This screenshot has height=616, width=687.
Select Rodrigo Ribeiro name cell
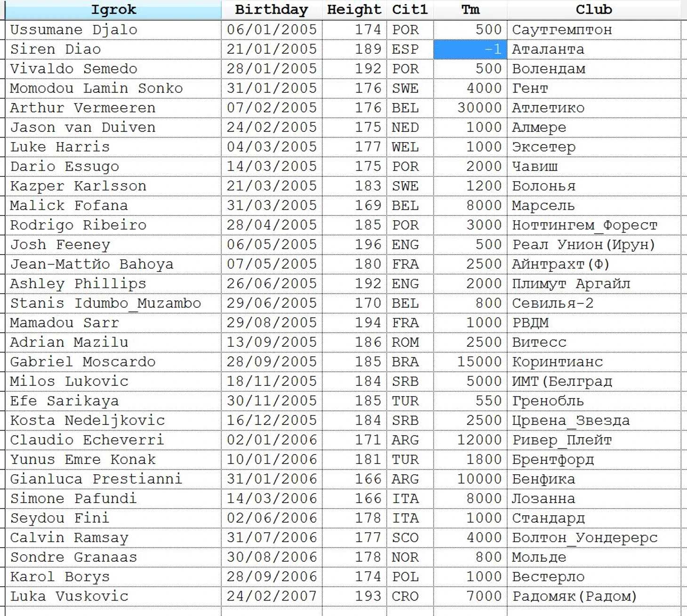[113, 225]
